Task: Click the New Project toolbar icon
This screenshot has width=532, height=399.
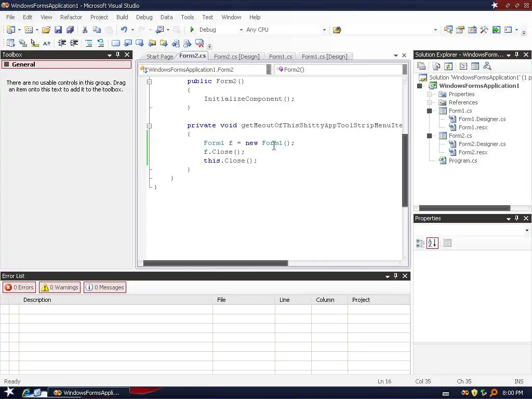Action: (x=11, y=30)
